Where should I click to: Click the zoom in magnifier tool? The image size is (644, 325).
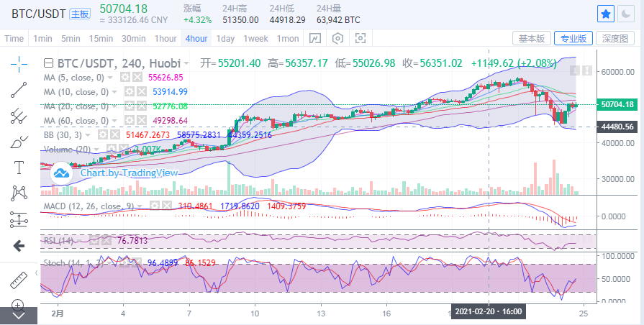pyautogui.click(x=18, y=305)
